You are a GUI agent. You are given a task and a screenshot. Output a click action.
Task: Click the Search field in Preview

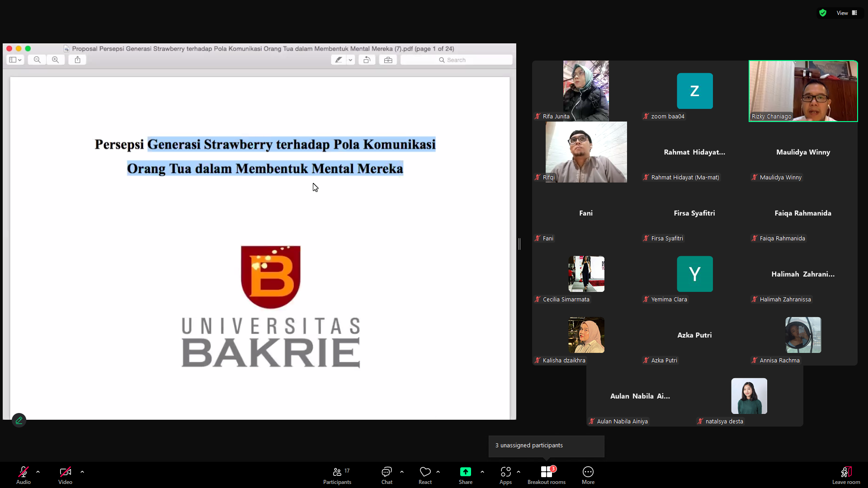457,60
